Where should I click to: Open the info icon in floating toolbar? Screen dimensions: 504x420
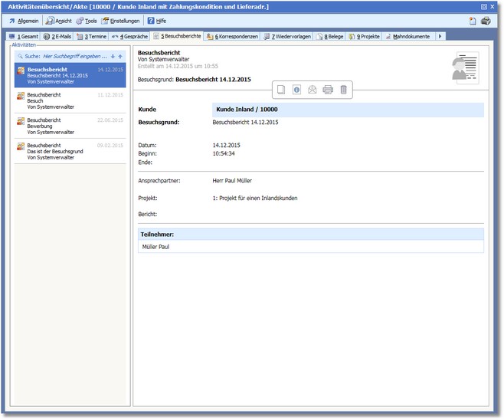tap(296, 90)
